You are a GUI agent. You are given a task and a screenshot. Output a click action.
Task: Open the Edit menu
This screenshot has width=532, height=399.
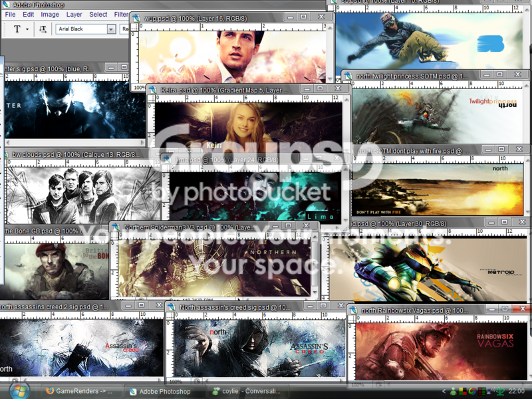click(x=28, y=14)
